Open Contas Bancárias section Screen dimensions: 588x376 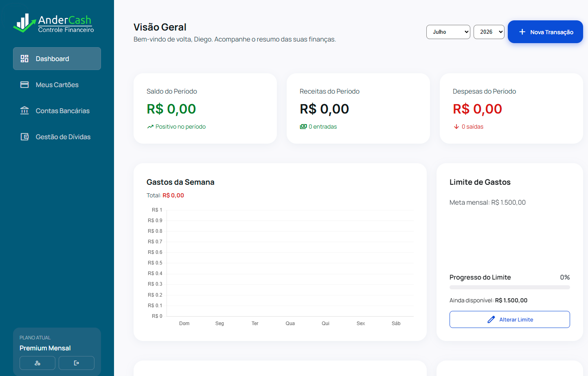click(x=57, y=111)
